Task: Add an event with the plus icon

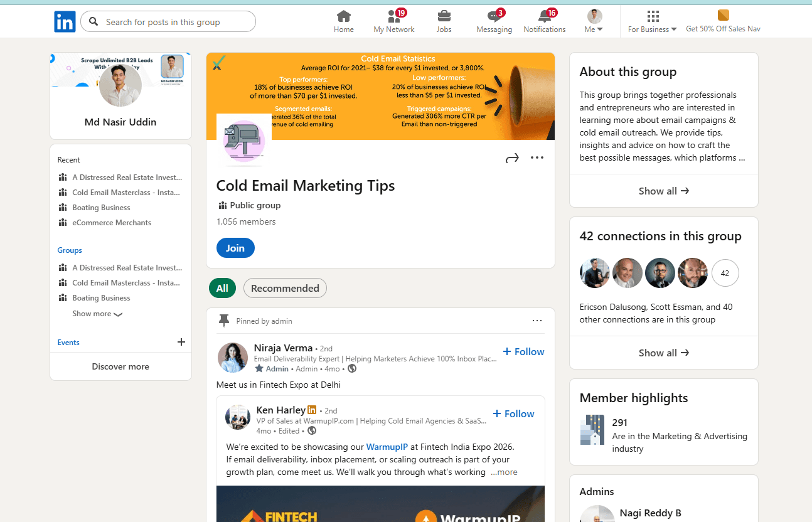Action: tap(181, 342)
